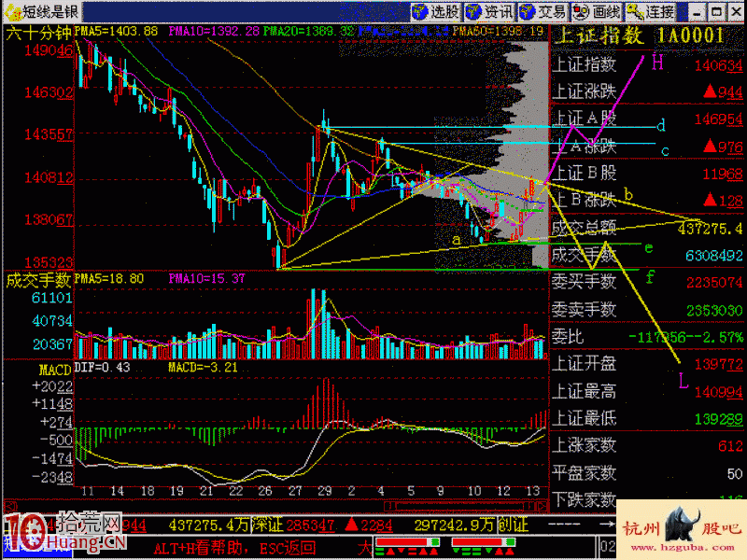Open the 选股 stock picker button
The width and height of the screenshot is (747, 560).
pyautogui.click(x=436, y=11)
